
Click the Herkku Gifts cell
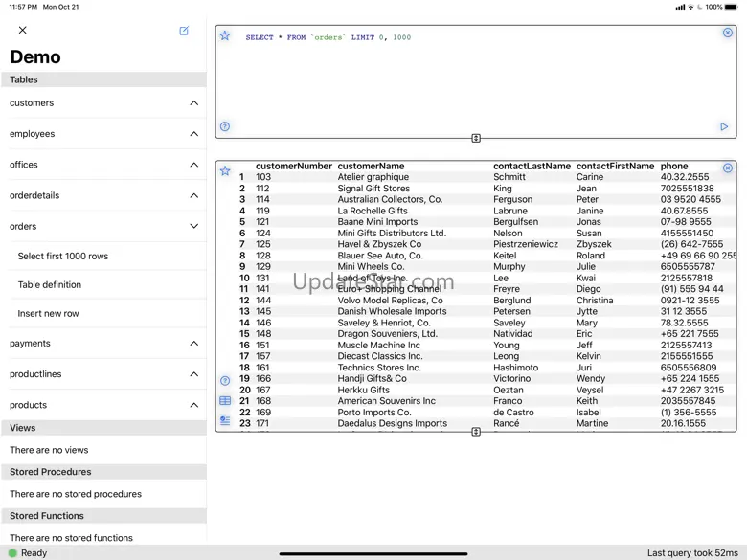tap(364, 390)
